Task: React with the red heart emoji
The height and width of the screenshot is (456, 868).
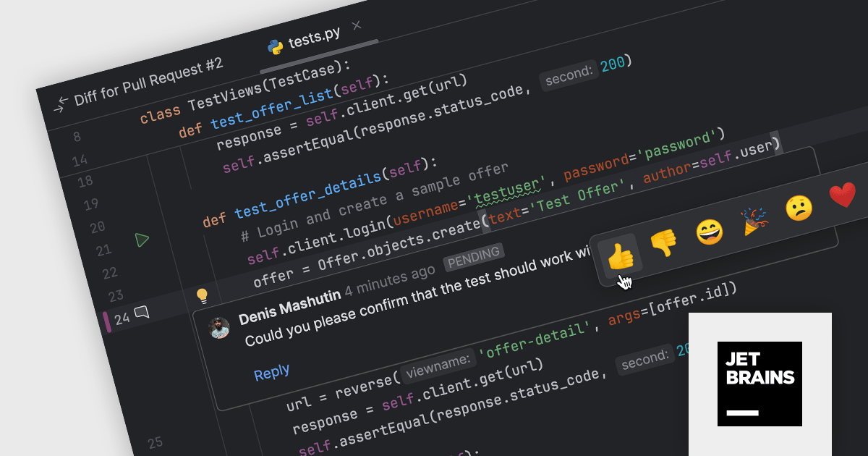Action: coord(842,195)
